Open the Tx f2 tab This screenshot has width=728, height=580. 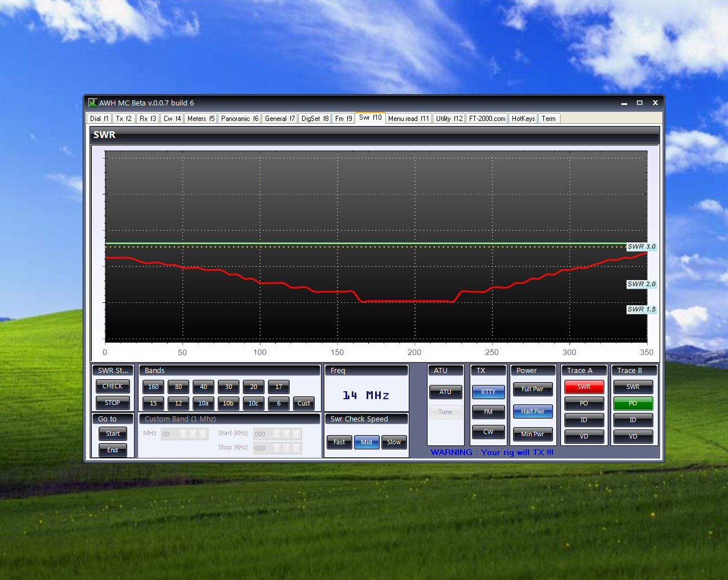pyautogui.click(x=124, y=119)
